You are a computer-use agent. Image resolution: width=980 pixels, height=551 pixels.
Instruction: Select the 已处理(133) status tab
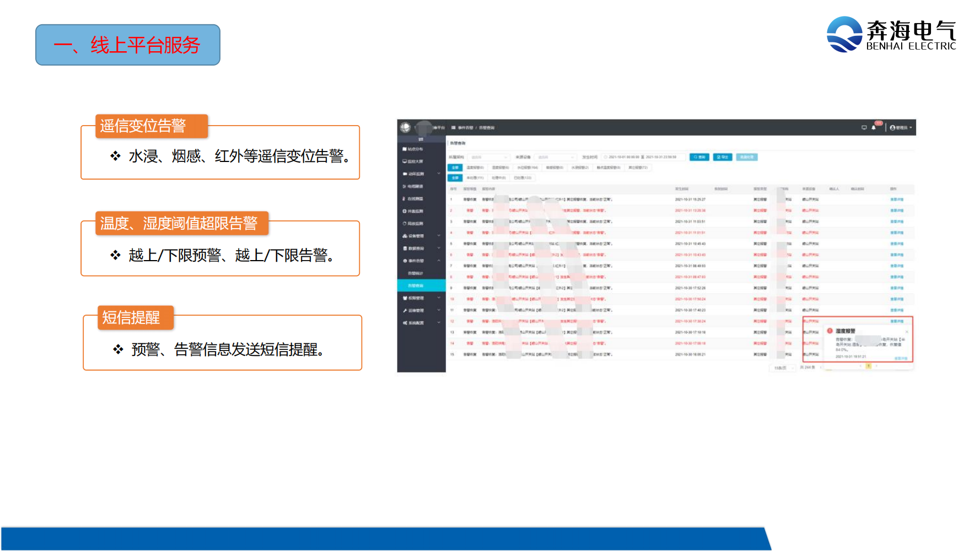coord(523,178)
